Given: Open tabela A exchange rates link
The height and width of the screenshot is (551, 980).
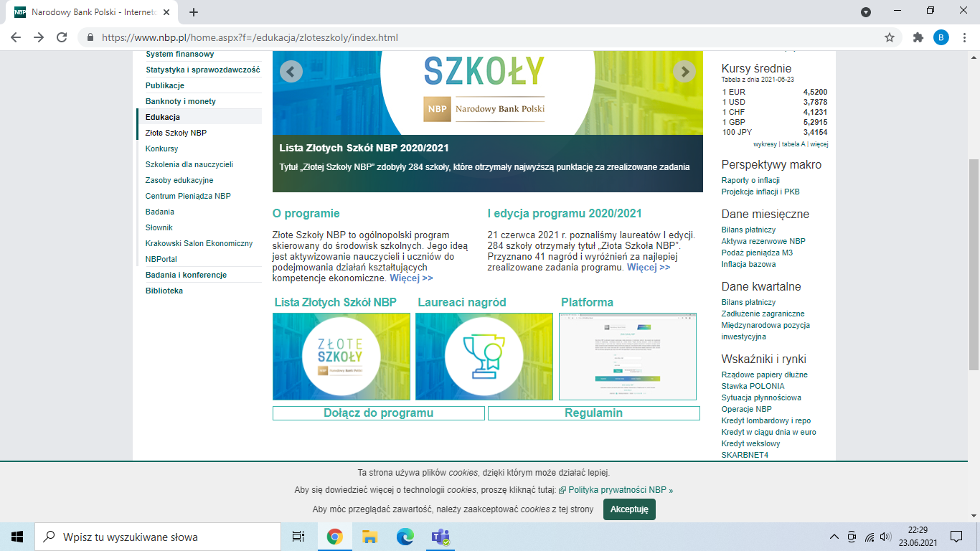Looking at the screenshot, I should coord(794,144).
